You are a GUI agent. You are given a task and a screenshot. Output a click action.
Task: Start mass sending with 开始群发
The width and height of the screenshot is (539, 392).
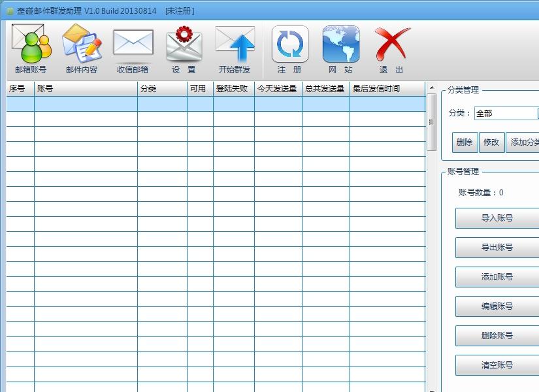point(235,49)
